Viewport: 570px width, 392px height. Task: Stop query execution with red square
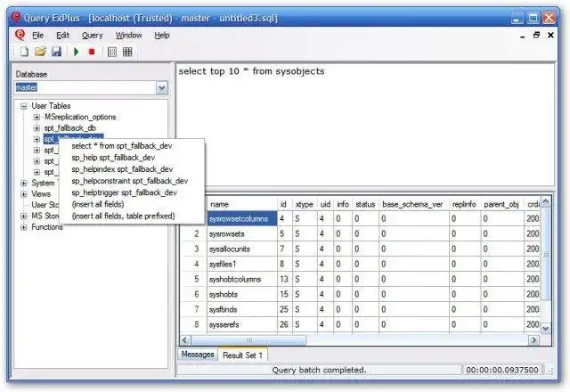click(x=92, y=52)
